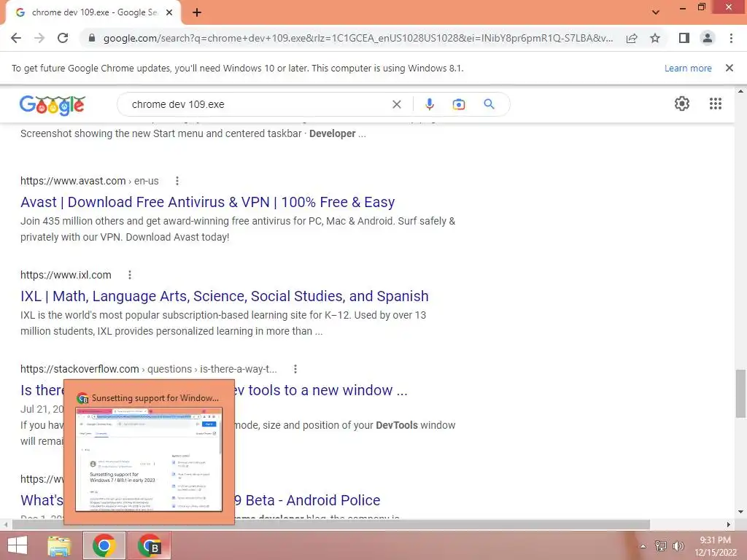Switch to Google Chrome on the taskbar
The height and width of the screenshot is (560, 747).
click(x=104, y=545)
